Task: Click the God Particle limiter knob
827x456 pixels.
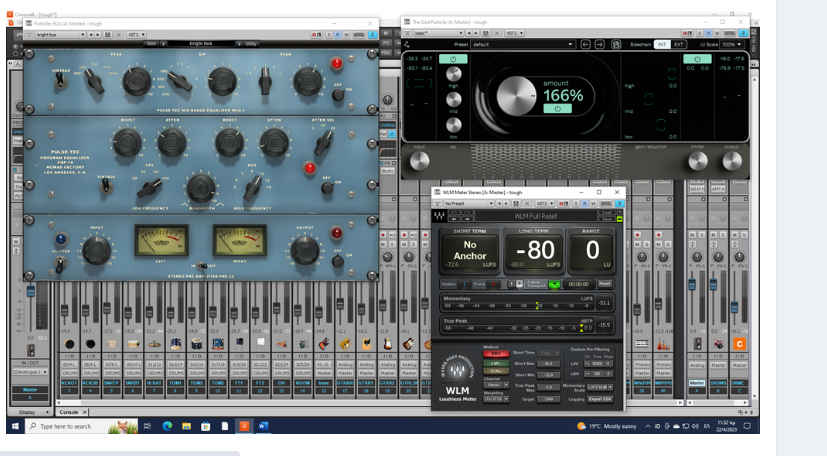Action: 698,161
